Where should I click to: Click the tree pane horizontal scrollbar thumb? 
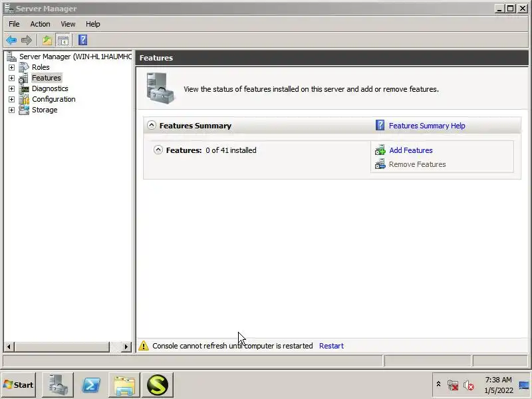click(x=62, y=346)
